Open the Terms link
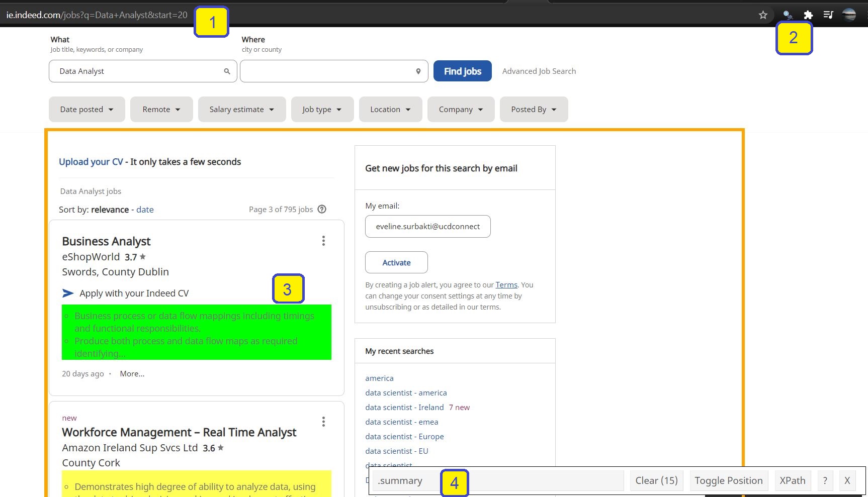The height and width of the screenshot is (497, 868). coord(506,285)
